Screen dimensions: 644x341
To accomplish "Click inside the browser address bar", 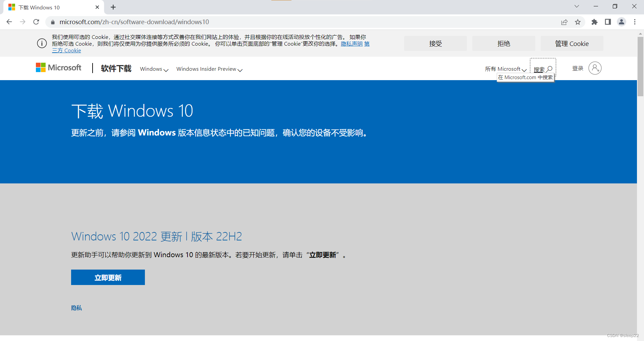I will [x=168, y=22].
